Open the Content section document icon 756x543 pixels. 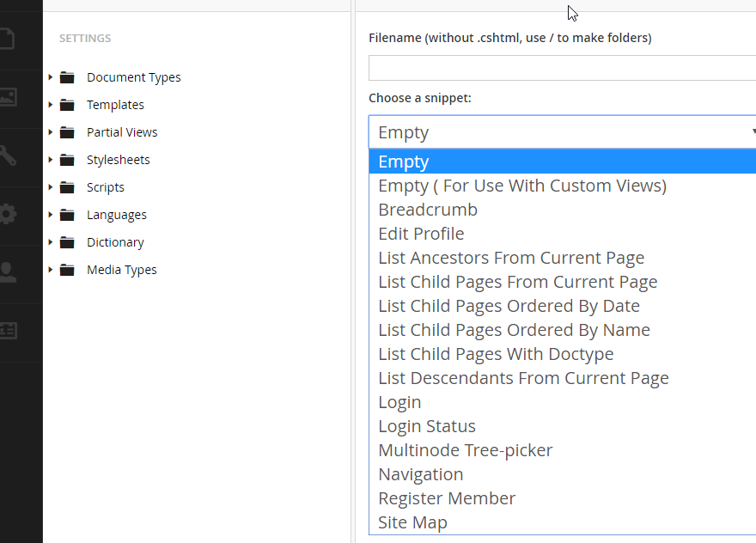7,39
